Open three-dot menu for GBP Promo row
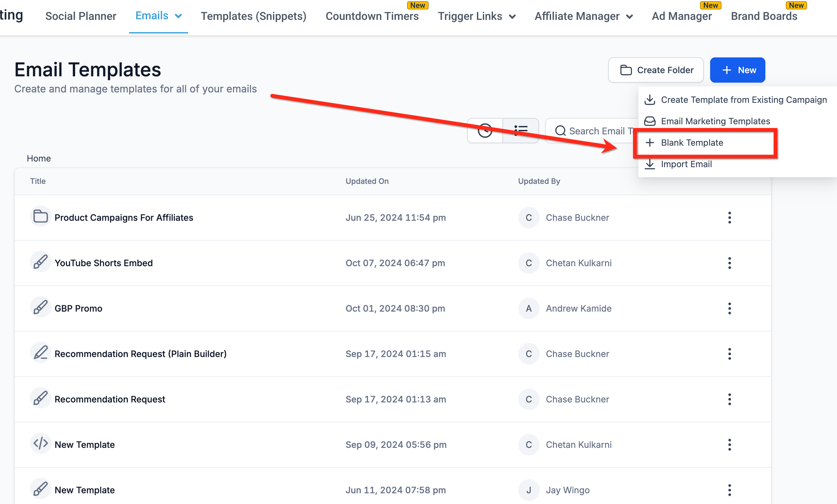Viewport: 837px width, 504px height. click(729, 308)
